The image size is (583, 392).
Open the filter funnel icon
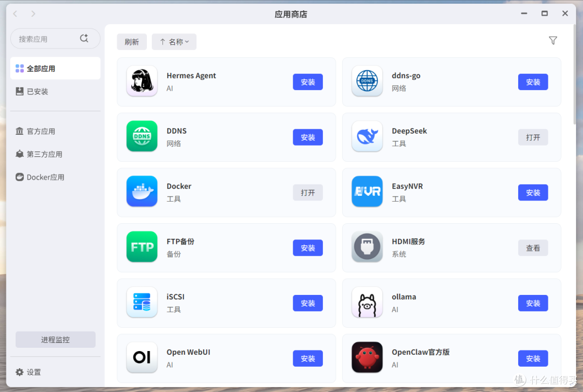click(553, 40)
